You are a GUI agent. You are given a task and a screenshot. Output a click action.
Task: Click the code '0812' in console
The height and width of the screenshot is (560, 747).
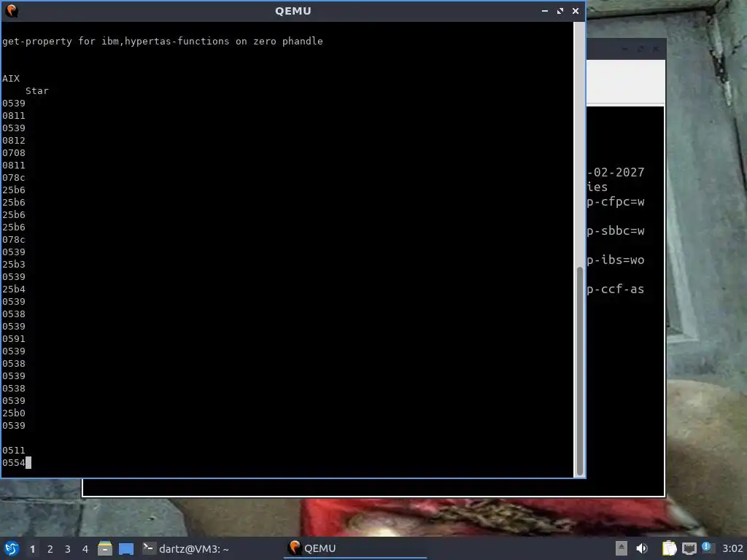(x=14, y=141)
